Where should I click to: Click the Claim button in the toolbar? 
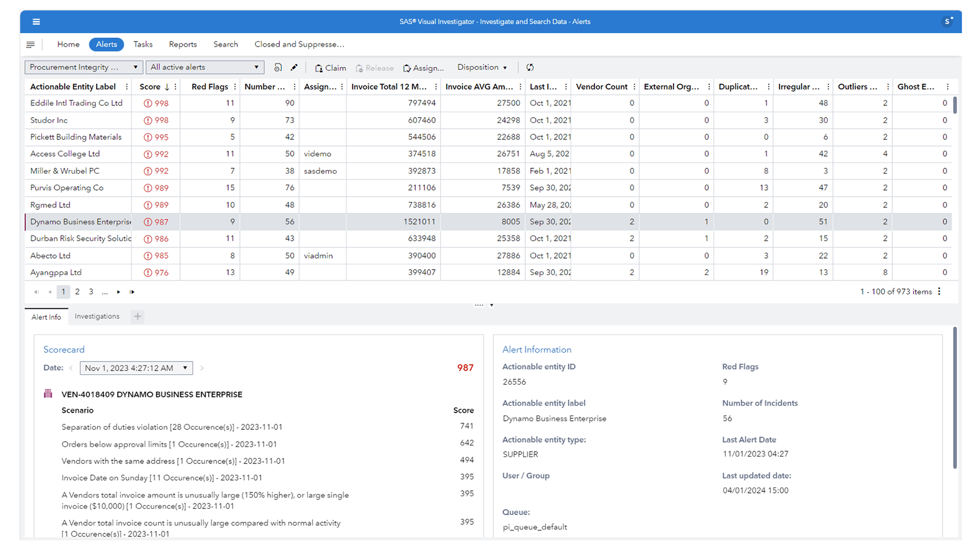click(330, 68)
